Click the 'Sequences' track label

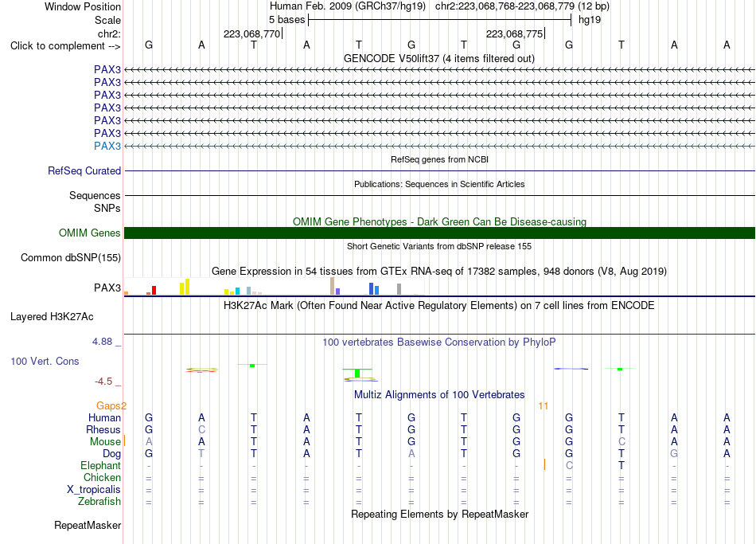pyautogui.click(x=95, y=195)
